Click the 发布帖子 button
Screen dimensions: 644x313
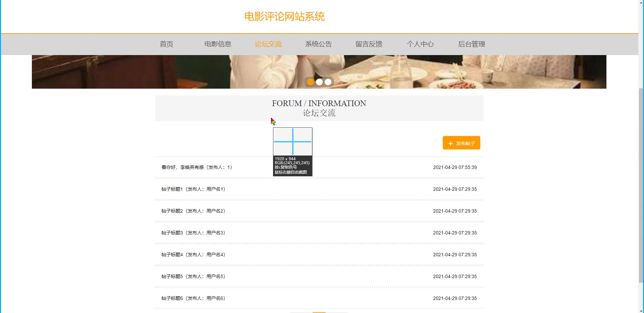coord(462,143)
